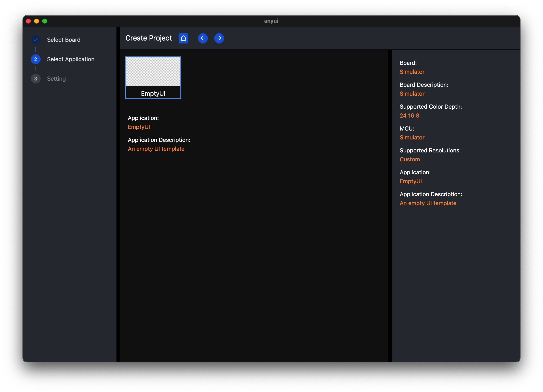Click the Simulator value under Board

(x=412, y=72)
